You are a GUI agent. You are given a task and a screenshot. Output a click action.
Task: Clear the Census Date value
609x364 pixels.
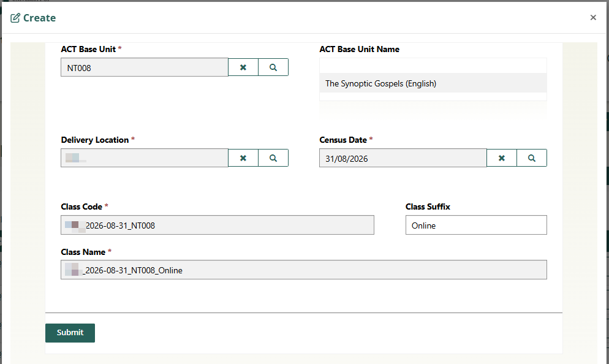(x=502, y=158)
